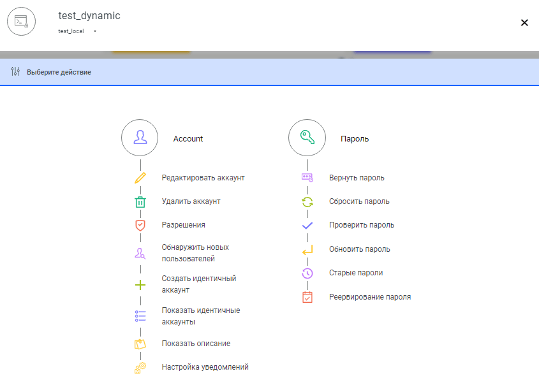Open Разрешения
The height and width of the screenshot is (392, 539).
(184, 225)
